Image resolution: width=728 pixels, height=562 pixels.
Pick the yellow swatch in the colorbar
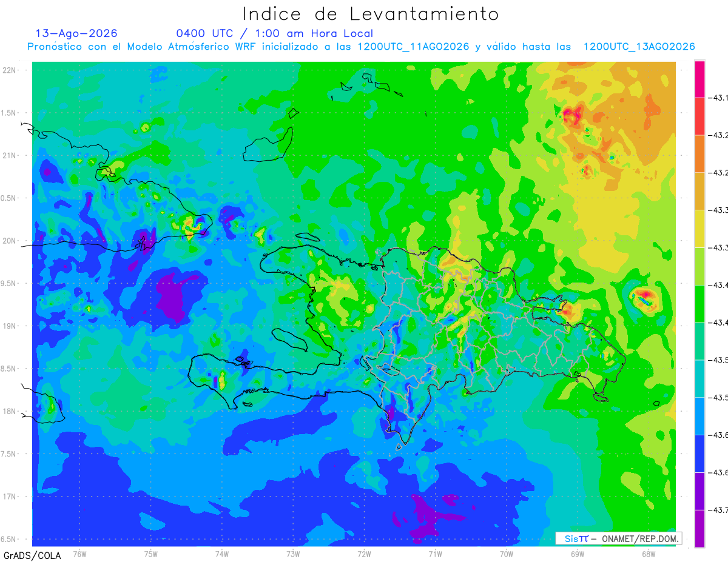pos(699,229)
